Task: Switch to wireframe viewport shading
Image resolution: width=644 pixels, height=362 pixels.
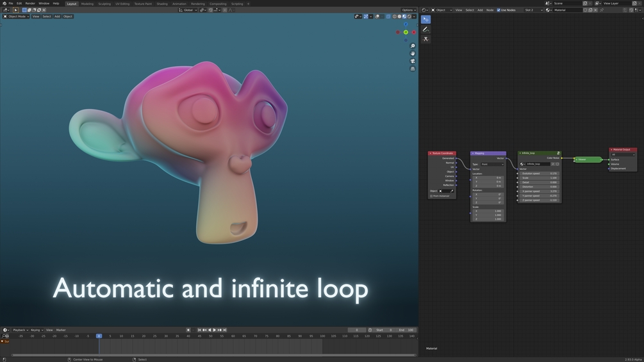Action: tap(395, 17)
